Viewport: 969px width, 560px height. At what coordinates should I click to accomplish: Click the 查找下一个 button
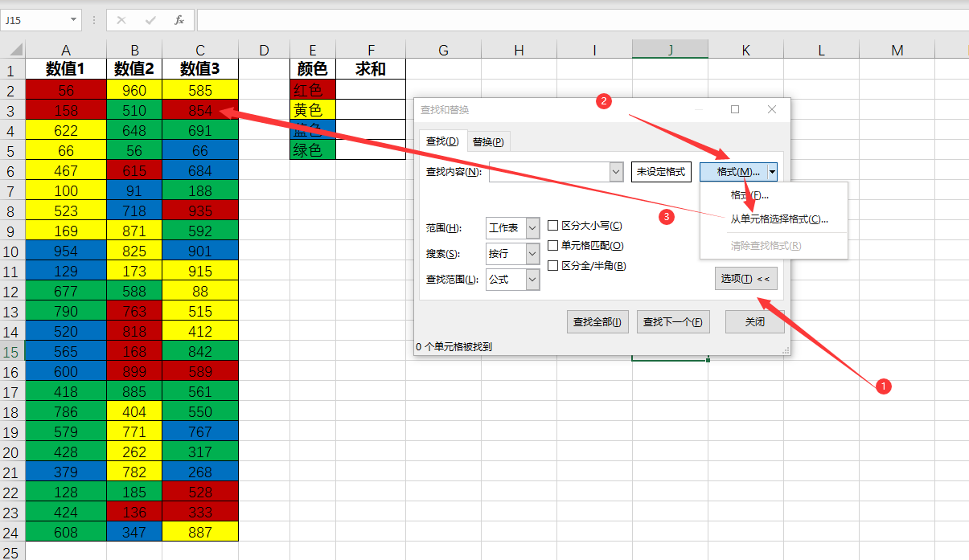point(673,322)
